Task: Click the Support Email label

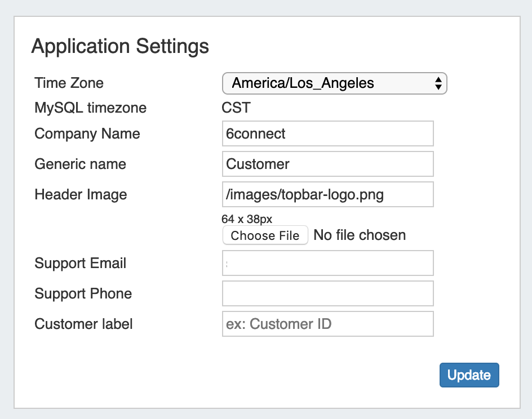Action: [80, 263]
